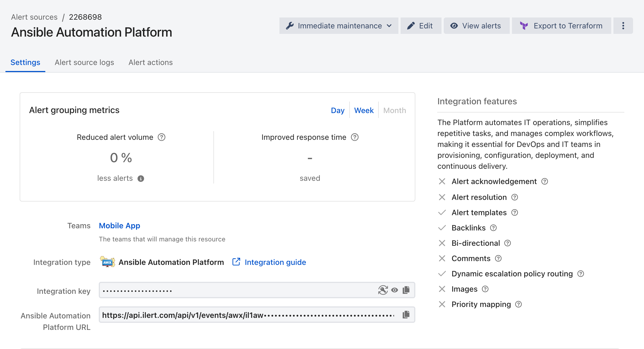Regenerate the integration key icon
The width and height of the screenshot is (644, 349).
(383, 290)
